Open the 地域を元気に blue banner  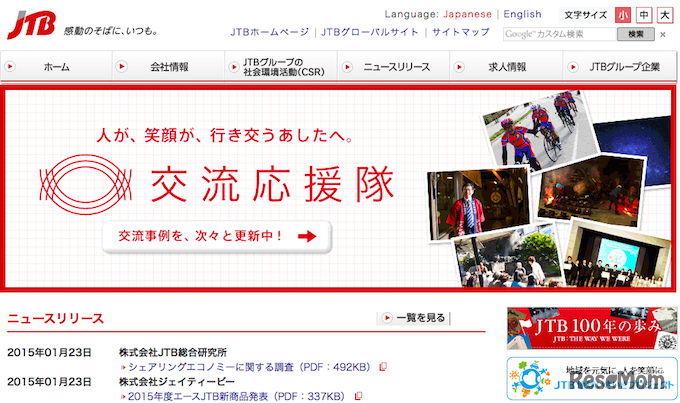(x=592, y=378)
